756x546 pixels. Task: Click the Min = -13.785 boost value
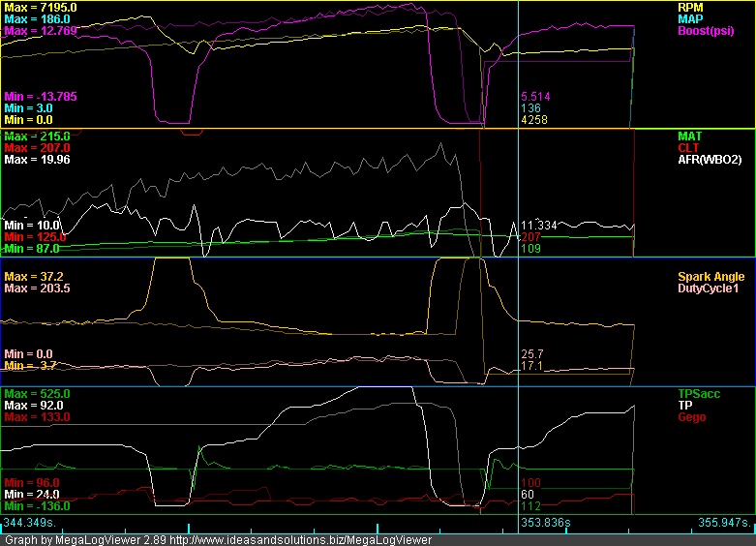(x=41, y=97)
